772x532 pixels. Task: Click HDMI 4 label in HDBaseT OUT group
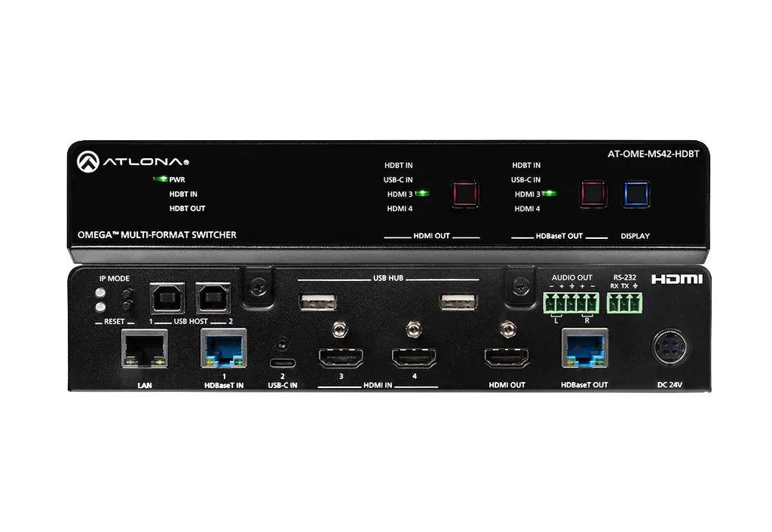point(527,209)
